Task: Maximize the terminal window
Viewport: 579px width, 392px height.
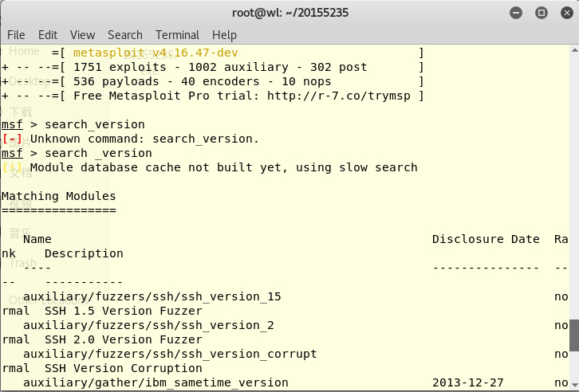Action: point(541,13)
